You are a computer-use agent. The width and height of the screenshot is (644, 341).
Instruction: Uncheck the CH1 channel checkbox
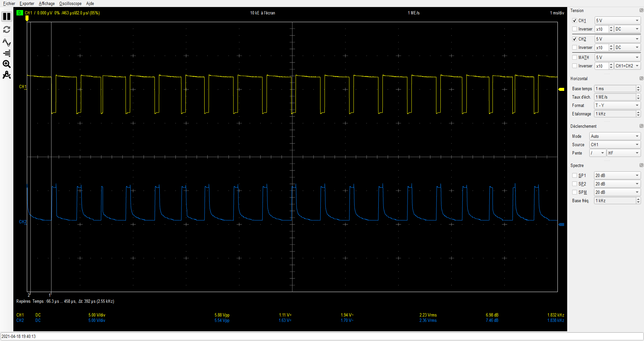(575, 21)
